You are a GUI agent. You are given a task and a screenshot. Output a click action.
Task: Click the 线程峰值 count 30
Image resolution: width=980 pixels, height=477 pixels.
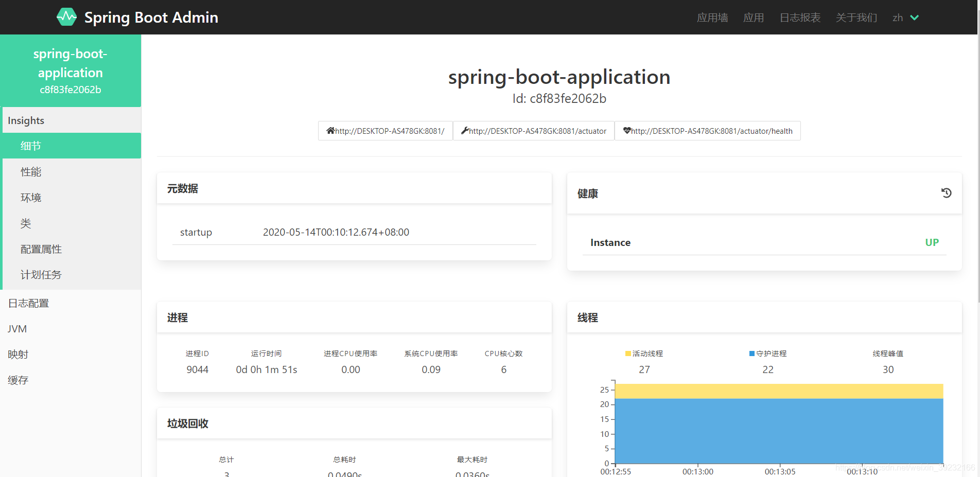click(x=888, y=369)
